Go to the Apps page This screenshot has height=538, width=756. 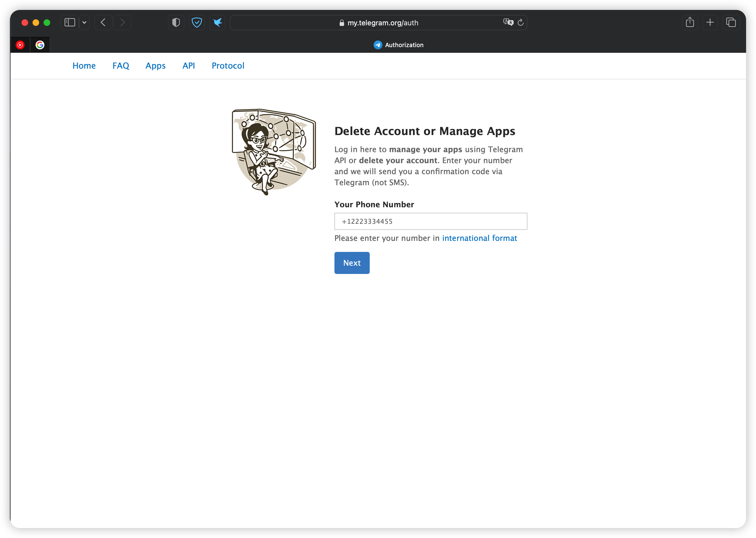[x=156, y=66]
